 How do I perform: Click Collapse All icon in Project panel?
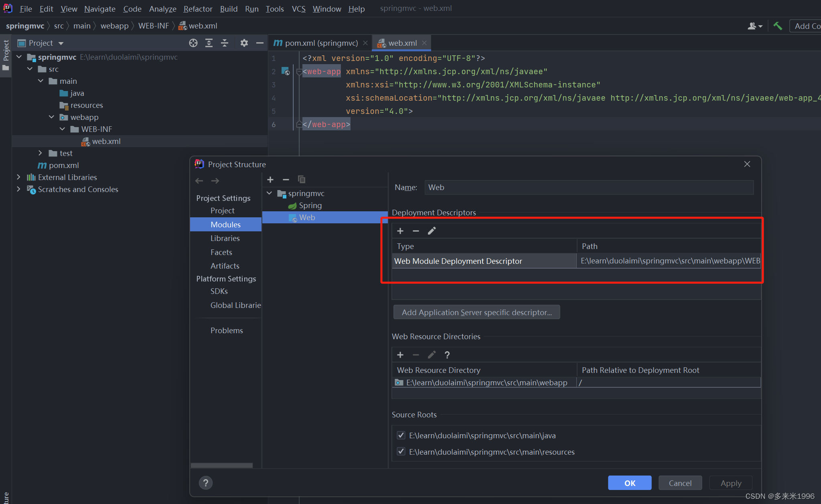tap(225, 43)
